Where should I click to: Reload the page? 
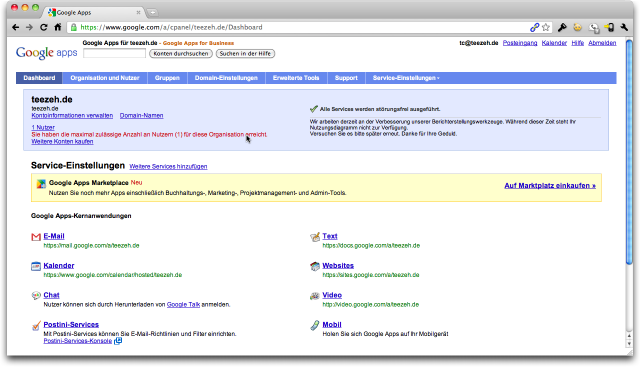pyautogui.click(x=44, y=27)
